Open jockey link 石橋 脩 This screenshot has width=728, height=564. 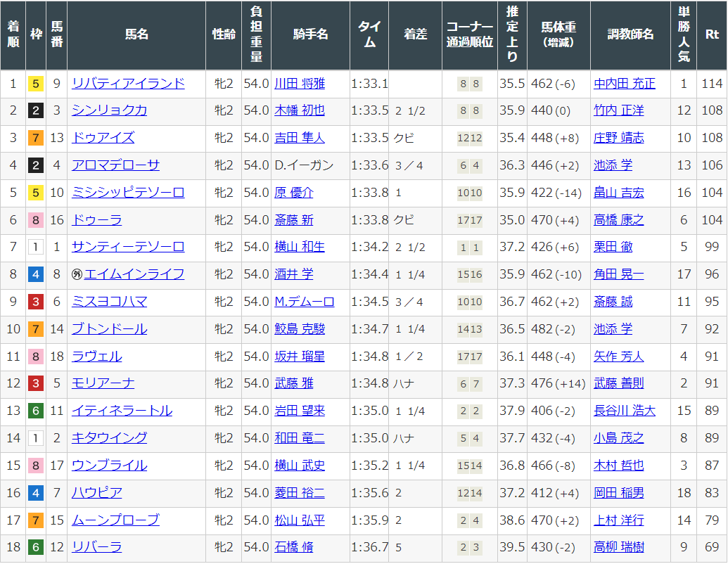click(x=294, y=547)
